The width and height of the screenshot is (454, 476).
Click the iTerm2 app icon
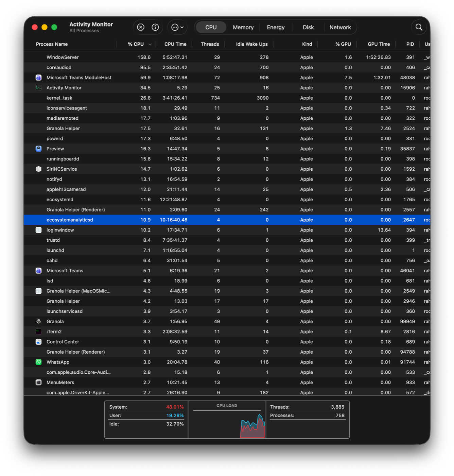(38, 331)
